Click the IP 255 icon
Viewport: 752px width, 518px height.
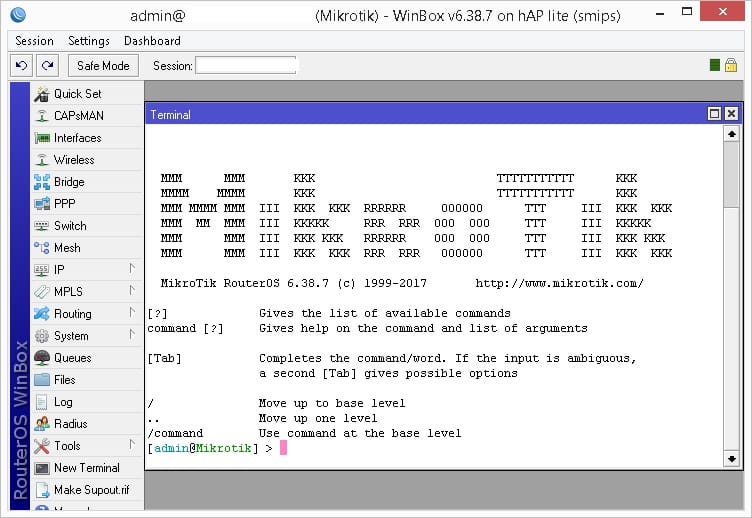[42, 270]
